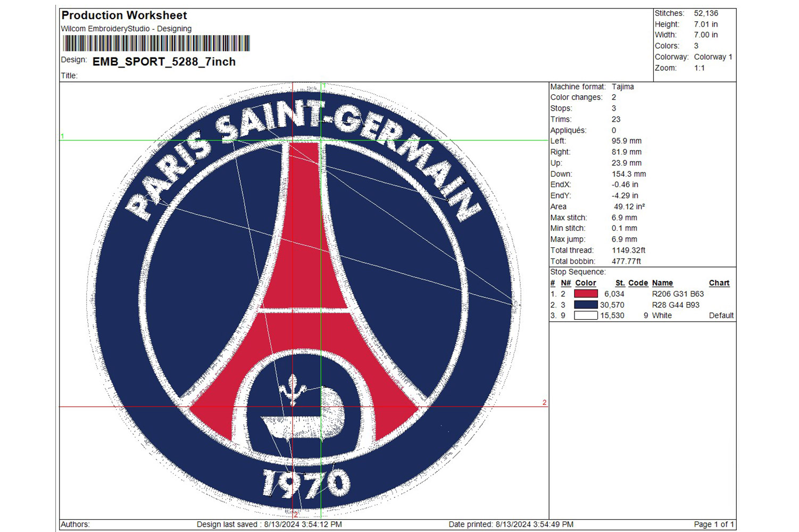The height and width of the screenshot is (532, 799).
Task: Click the barcode under the worksheet header
Action: [156, 43]
